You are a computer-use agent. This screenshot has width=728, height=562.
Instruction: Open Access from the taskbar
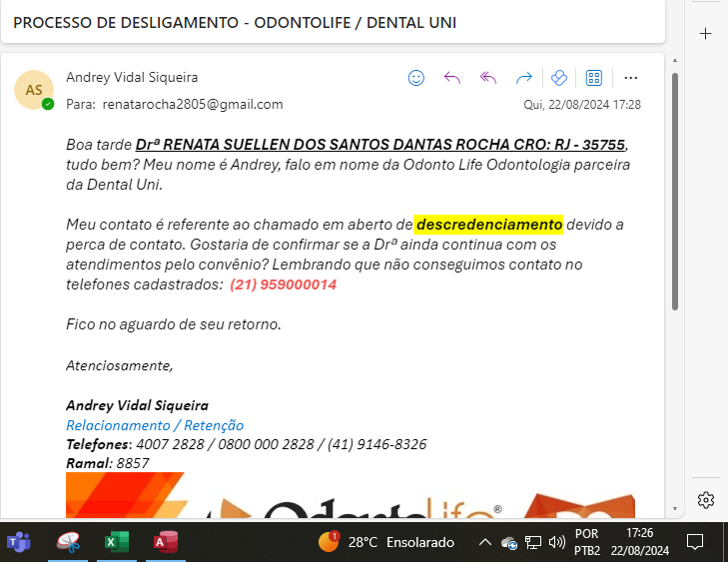click(x=166, y=542)
